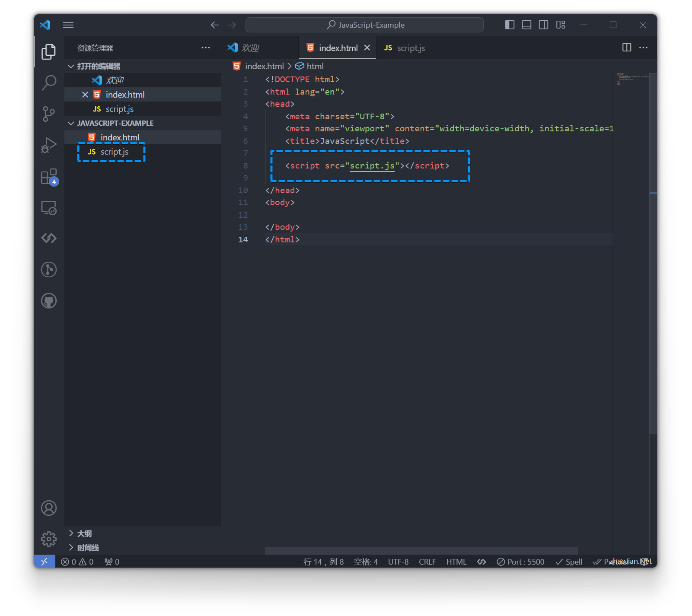Open Manage settings gear
The width and height of the screenshot is (692, 616).
[x=49, y=539]
